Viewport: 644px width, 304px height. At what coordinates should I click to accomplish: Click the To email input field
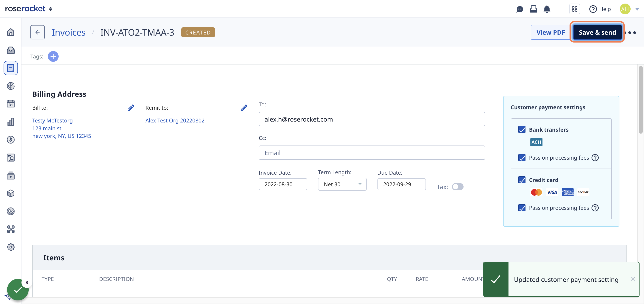click(x=372, y=119)
